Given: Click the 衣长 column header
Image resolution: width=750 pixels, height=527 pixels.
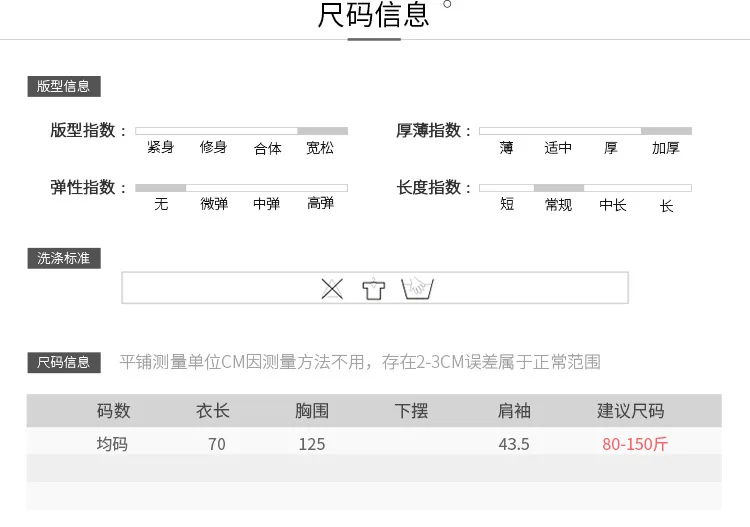Looking at the screenshot, I should click(x=213, y=411).
